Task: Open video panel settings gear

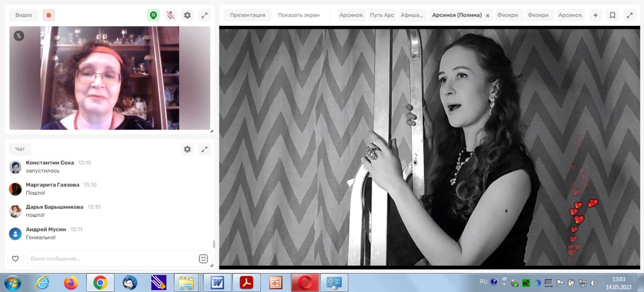Action: point(187,16)
